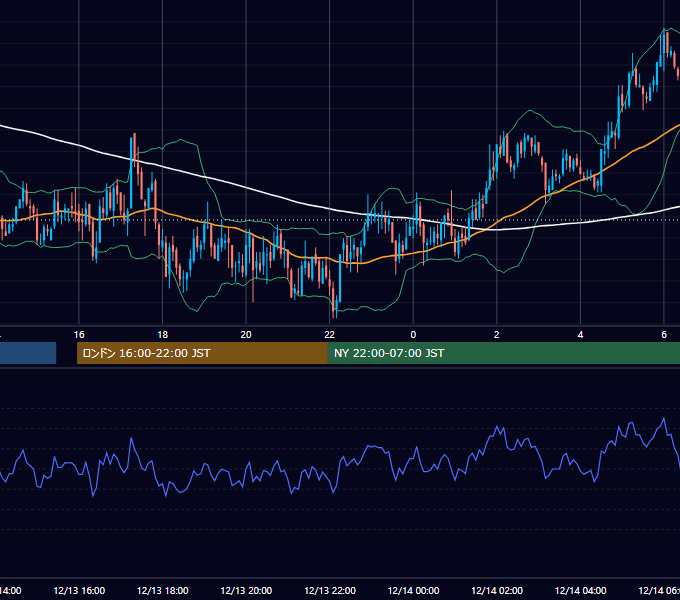Click time label 22 on chart axis
The image size is (680, 600).
click(330, 335)
